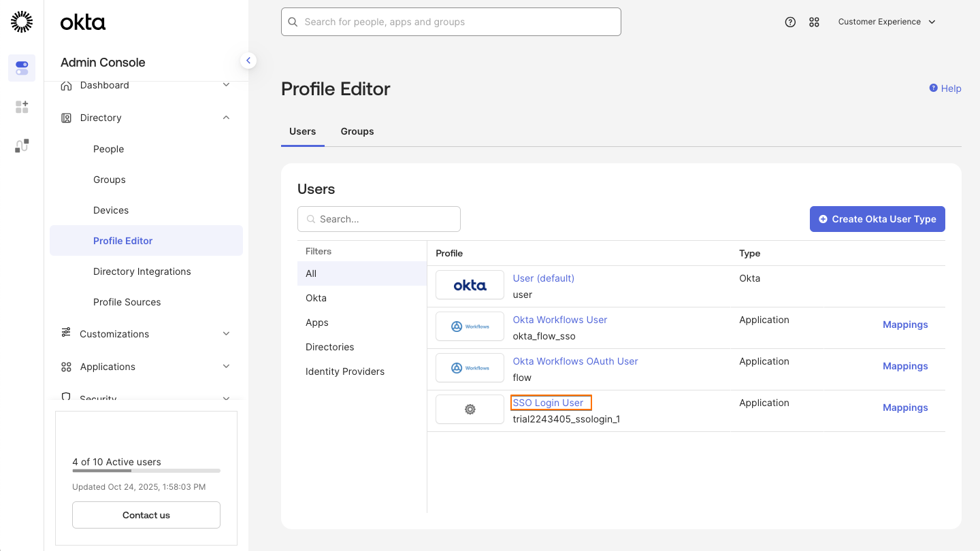
Task: Click the app catalog plus icon in left rail
Action: point(21,107)
